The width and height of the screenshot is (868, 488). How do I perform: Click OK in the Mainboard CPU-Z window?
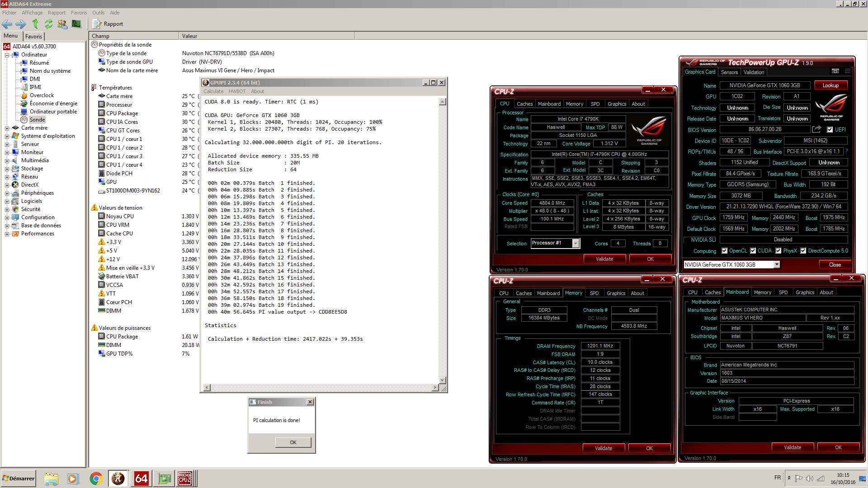coord(838,447)
